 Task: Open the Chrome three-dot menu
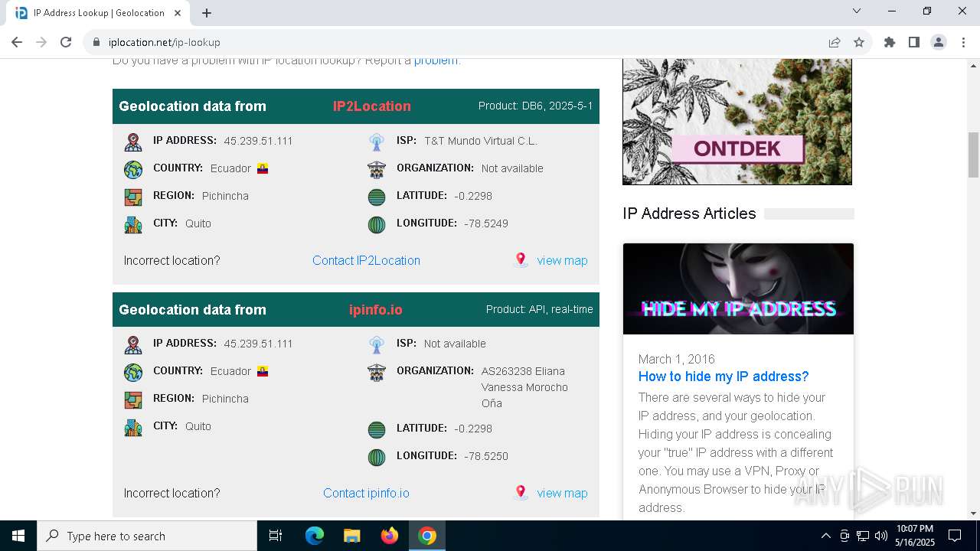tap(963, 42)
